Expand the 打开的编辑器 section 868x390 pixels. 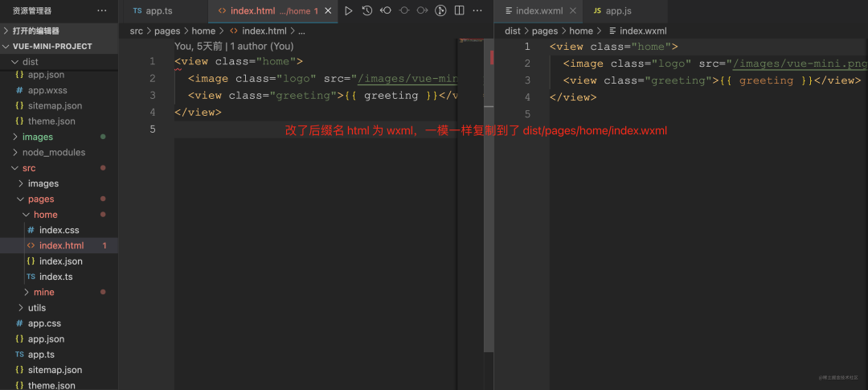point(59,31)
